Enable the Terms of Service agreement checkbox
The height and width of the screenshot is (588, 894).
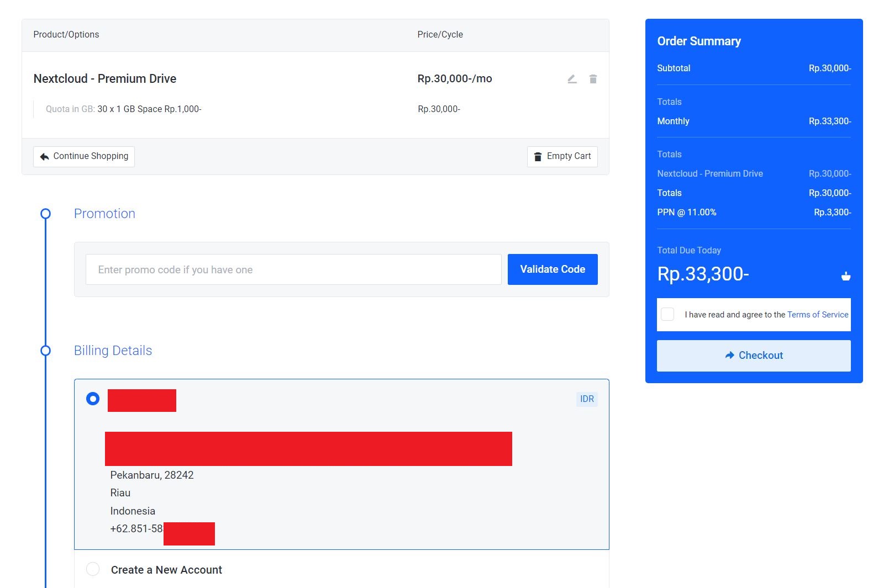[667, 314]
